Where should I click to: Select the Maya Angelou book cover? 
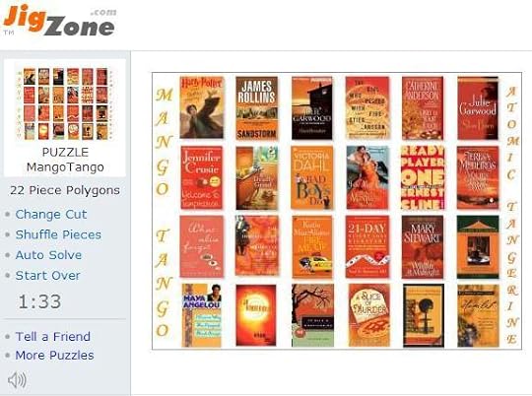(x=202, y=315)
